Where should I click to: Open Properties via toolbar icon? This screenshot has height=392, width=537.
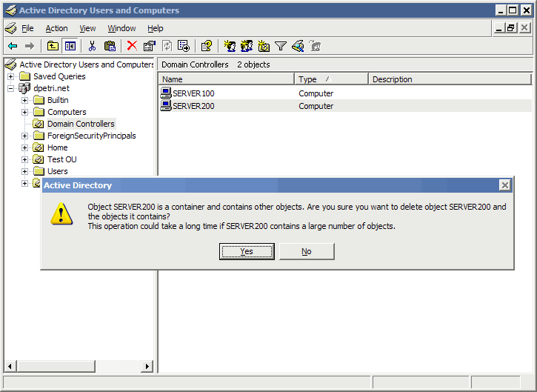(x=150, y=46)
